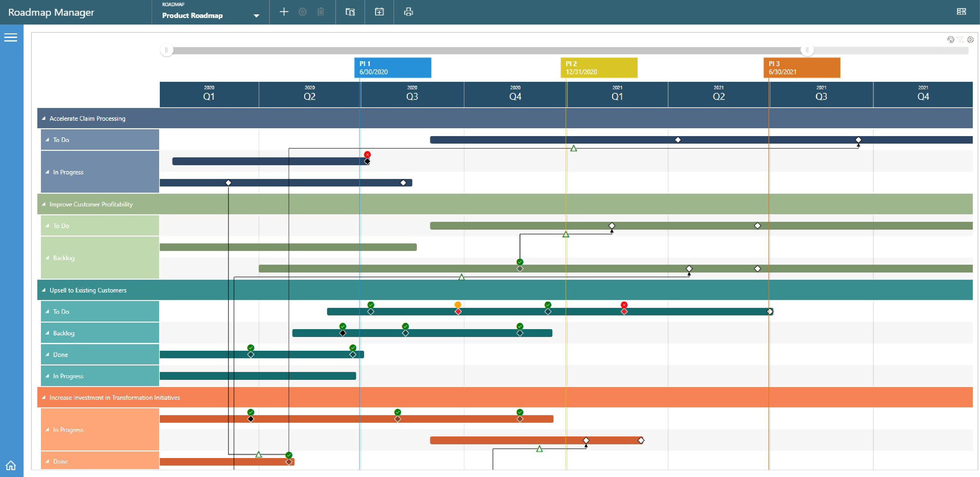Click the grid view icon at top right
This screenshot has width=980, height=477.
[x=961, y=12]
